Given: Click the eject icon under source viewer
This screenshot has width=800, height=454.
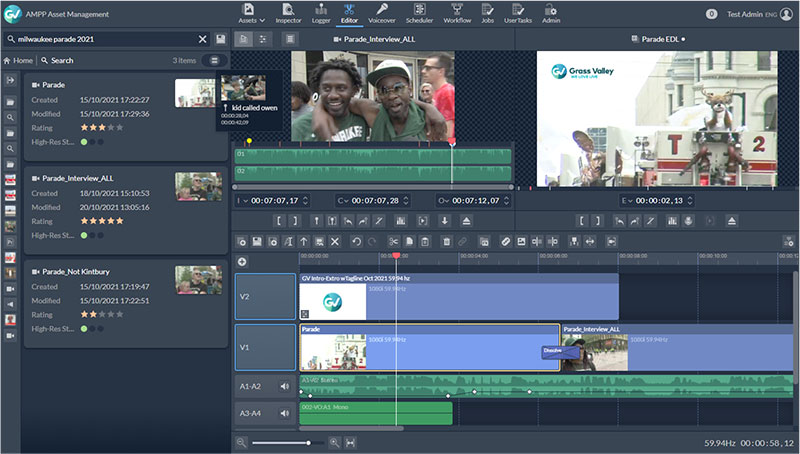Looking at the screenshot, I should (x=466, y=221).
